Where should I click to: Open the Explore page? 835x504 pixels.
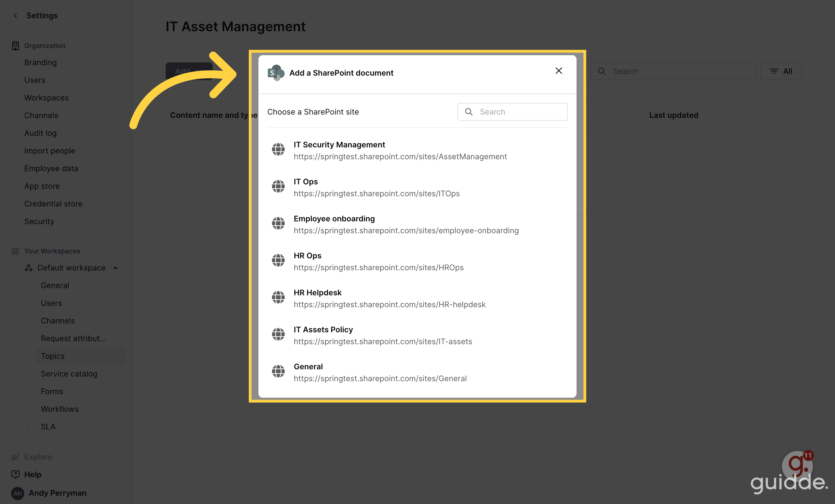tap(38, 457)
